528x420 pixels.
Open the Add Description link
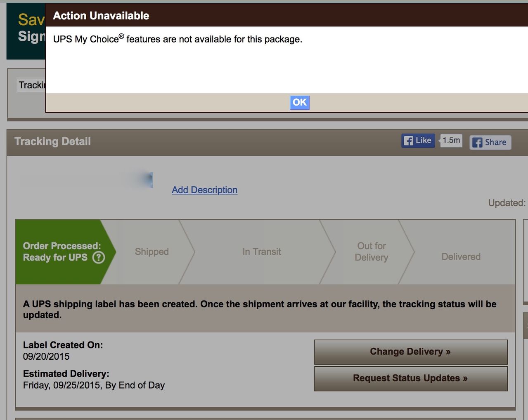pos(204,190)
